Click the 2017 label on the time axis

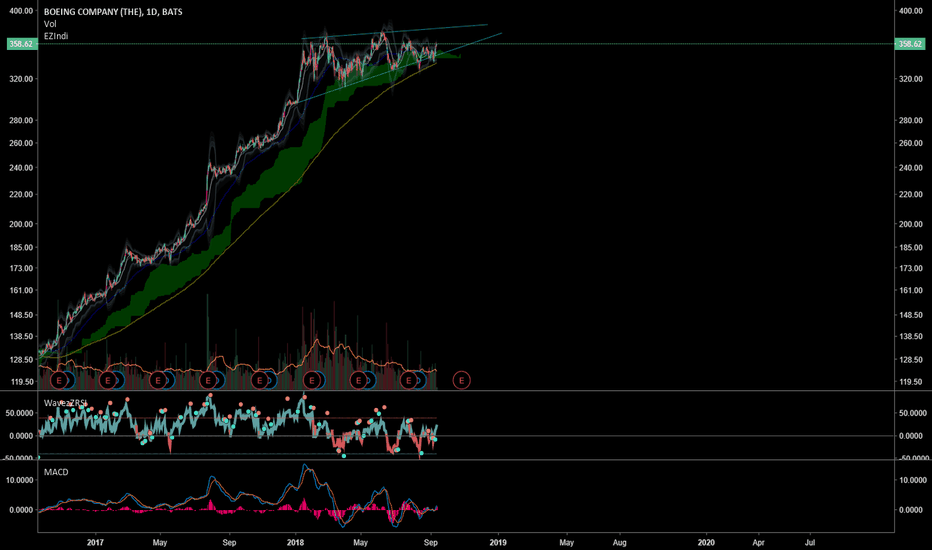[95, 542]
